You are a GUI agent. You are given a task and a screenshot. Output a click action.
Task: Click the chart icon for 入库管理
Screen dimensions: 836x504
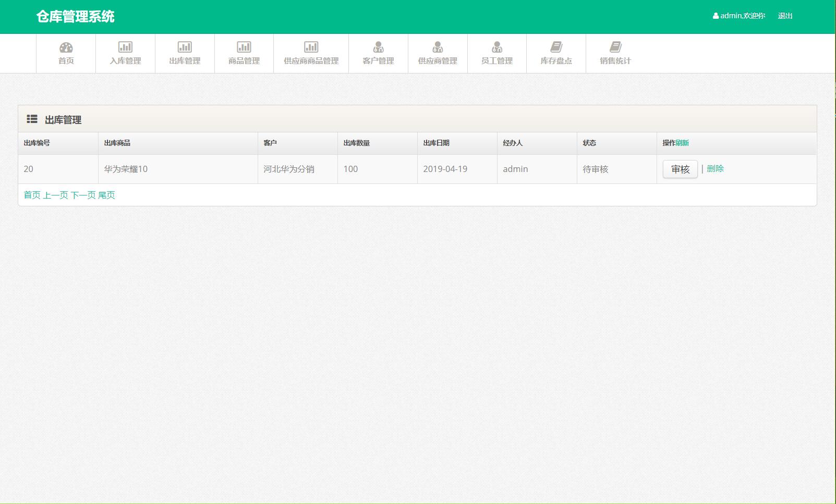[x=125, y=47]
